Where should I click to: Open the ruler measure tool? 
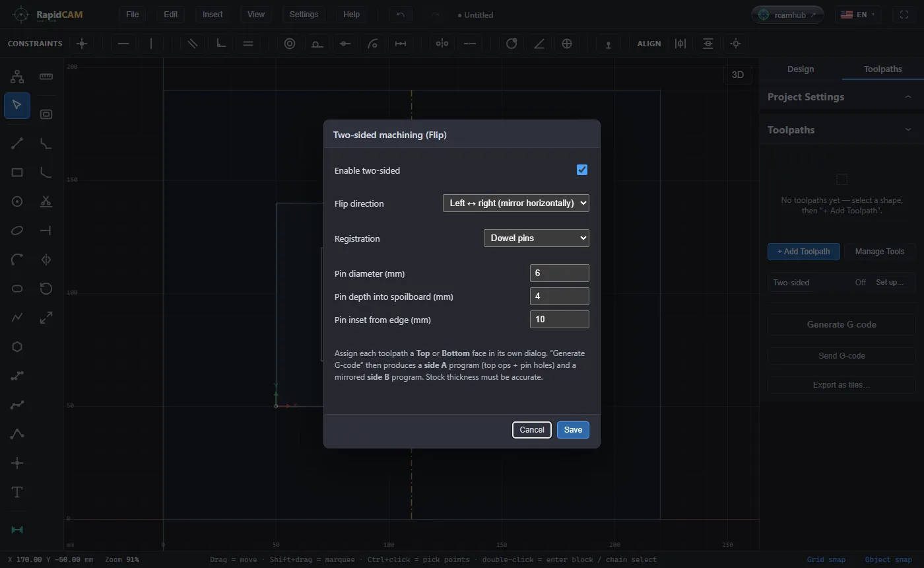pos(46,77)
